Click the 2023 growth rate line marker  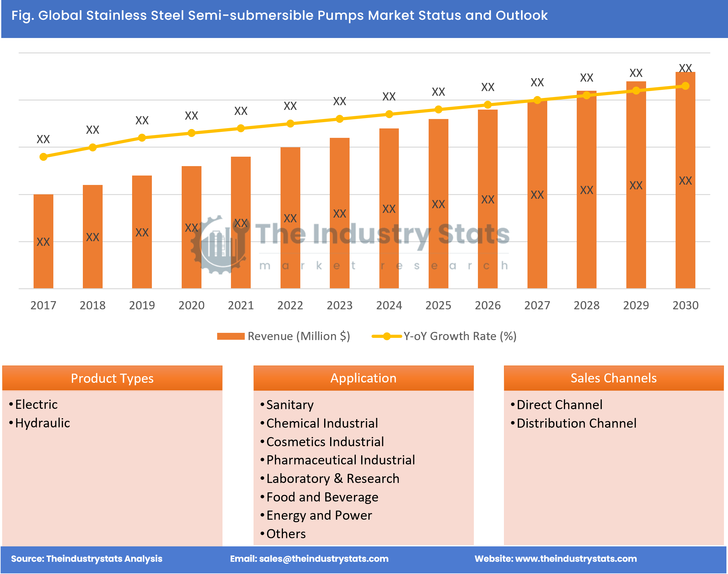(x=340, y=119)
